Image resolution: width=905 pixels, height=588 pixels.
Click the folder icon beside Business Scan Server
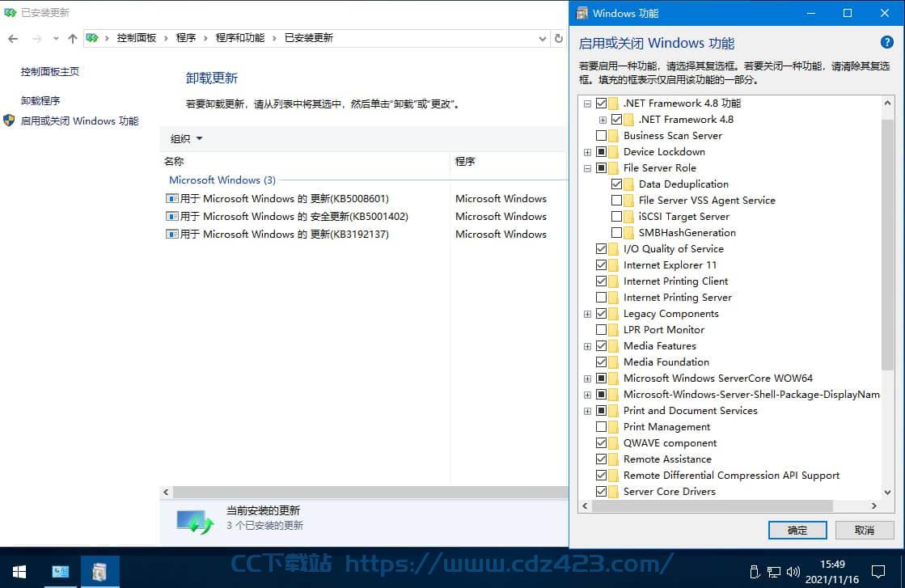613,136
